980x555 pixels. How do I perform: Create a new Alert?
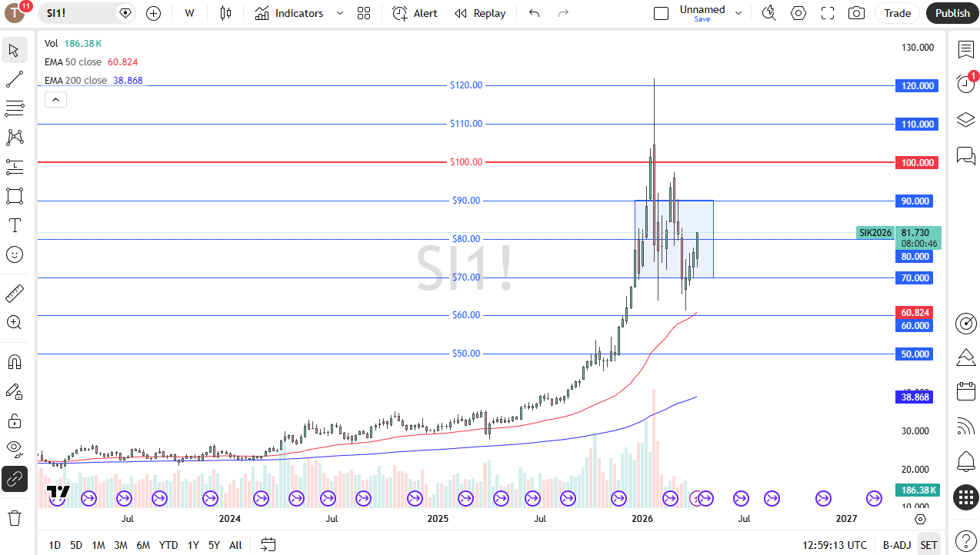[415, 13]
